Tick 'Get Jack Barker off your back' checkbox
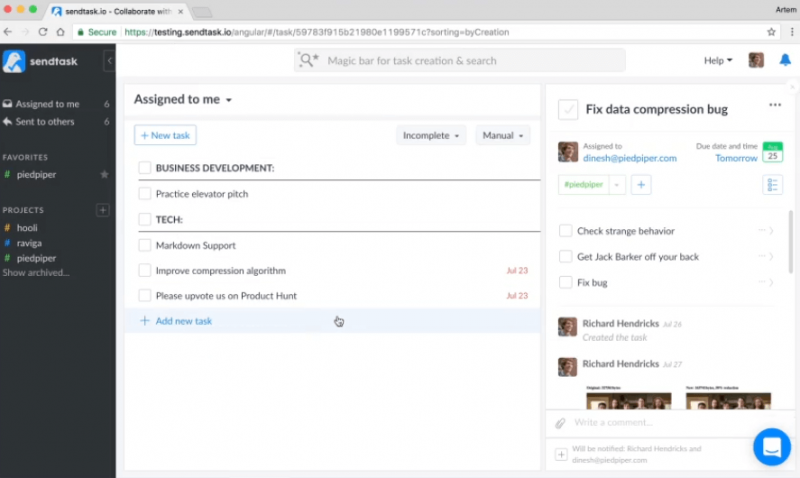This screenshot has height=478, width=800. click(x=565, y=256)
